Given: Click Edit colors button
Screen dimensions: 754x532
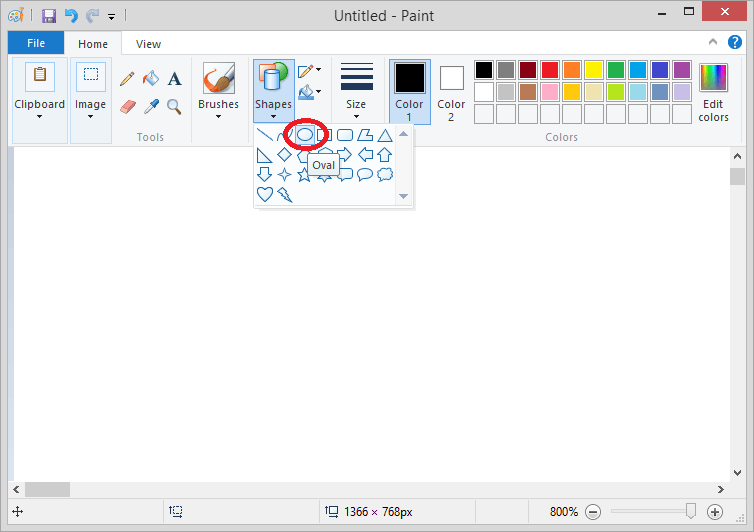Looking at the screenshot, I should click(713, 92).
